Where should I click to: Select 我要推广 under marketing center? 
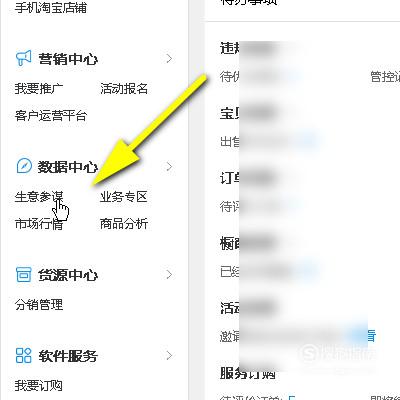[39, 89]
